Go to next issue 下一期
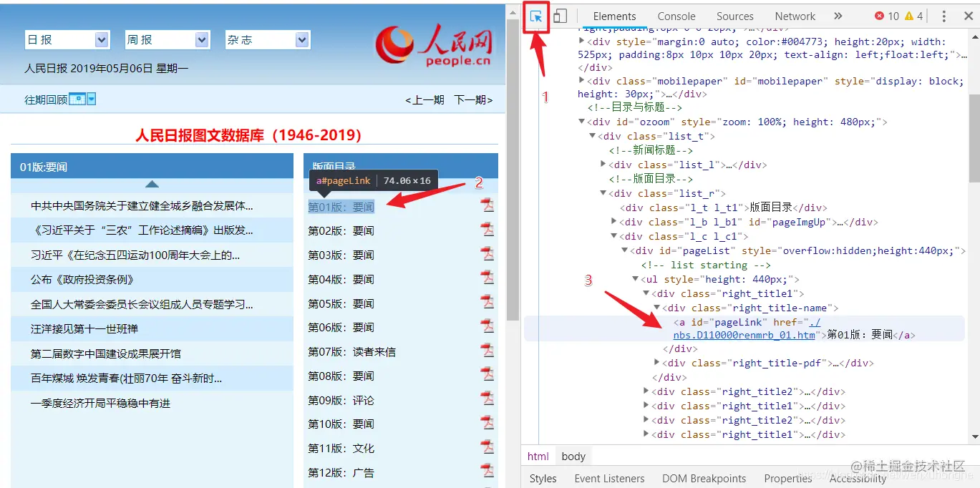Screen dimensions: 980x488 (x=473, y=100)
